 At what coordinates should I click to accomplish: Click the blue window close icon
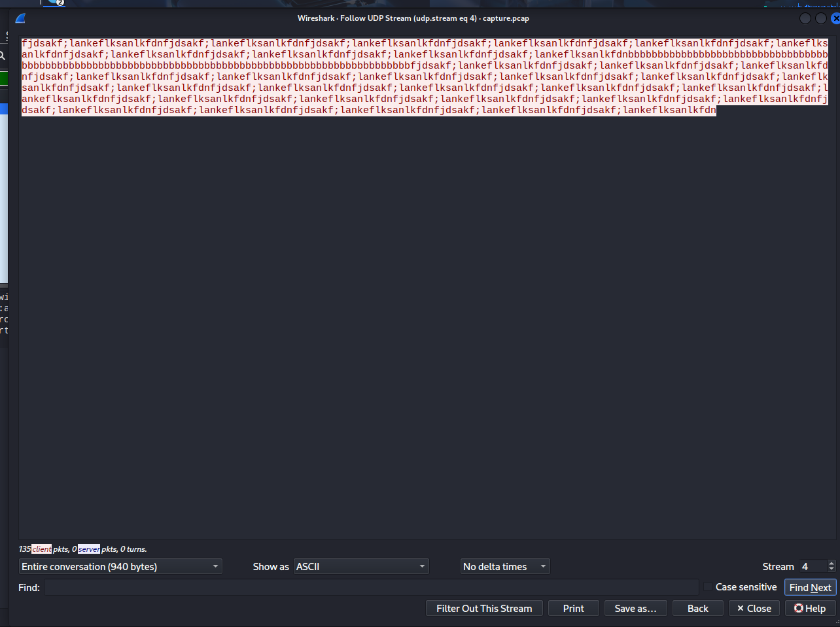pyautogui.click(x=835, y=18)
